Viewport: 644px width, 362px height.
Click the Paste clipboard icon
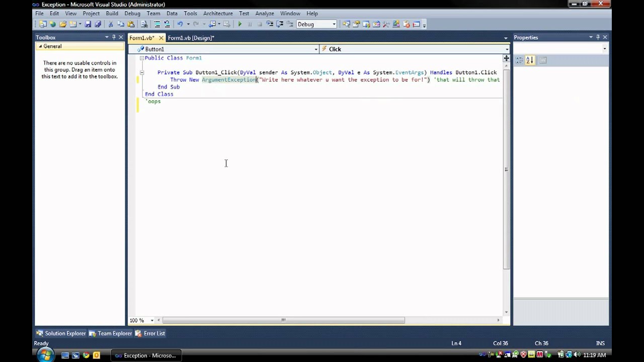(x=131, y=24)
